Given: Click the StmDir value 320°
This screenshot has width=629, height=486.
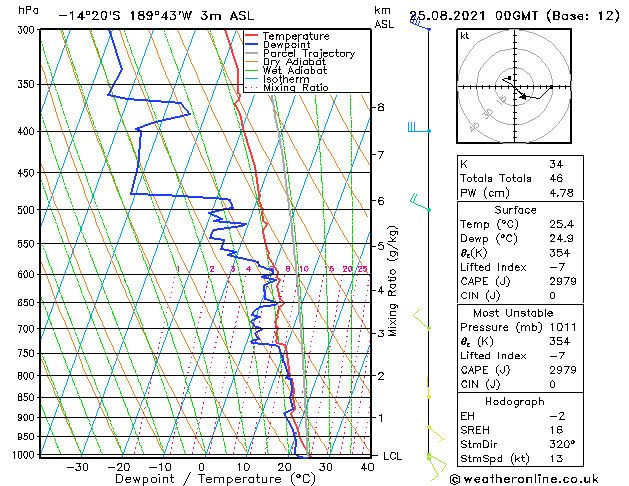Looking at the screenshot, I should pyautogui.click(x=562, y=444).
